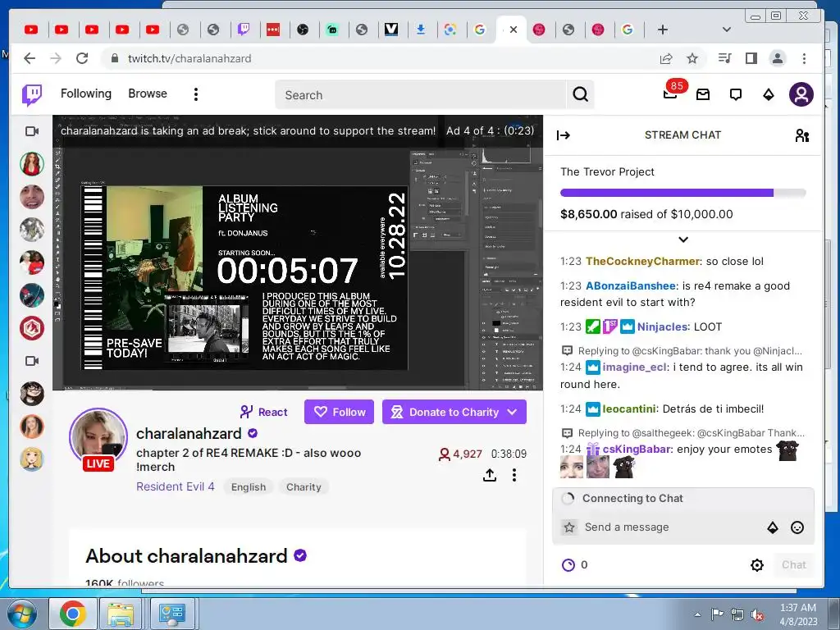This screenshot has width=840, height=630.
Task: Click the recommended channels camera icon in sidebar
Action: click(x=32, y=361)
